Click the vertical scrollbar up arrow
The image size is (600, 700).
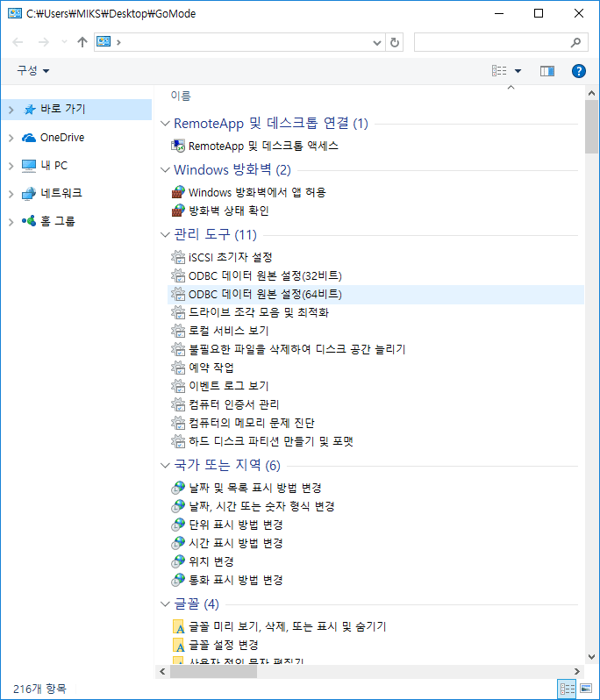[x=591, y=93]
